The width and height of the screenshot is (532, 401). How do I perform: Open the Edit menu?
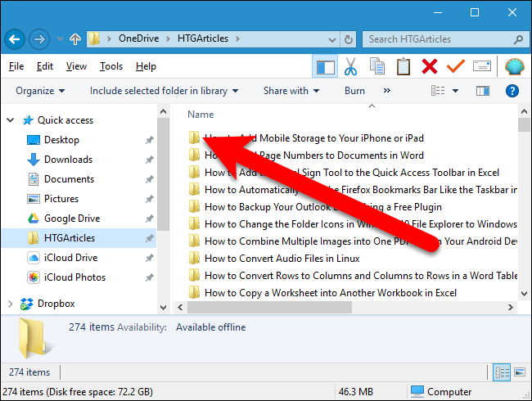click(45, 66)
